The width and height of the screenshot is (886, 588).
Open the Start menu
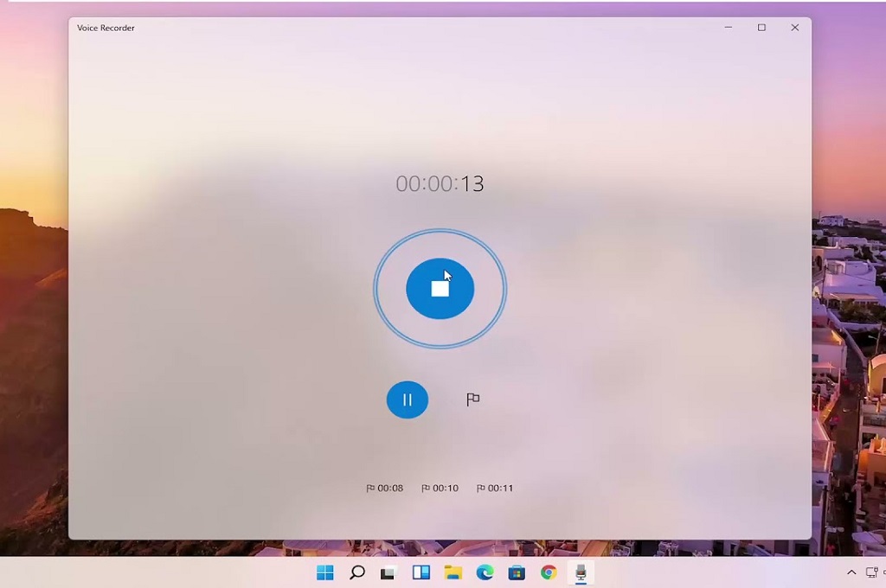click(324, 572)
